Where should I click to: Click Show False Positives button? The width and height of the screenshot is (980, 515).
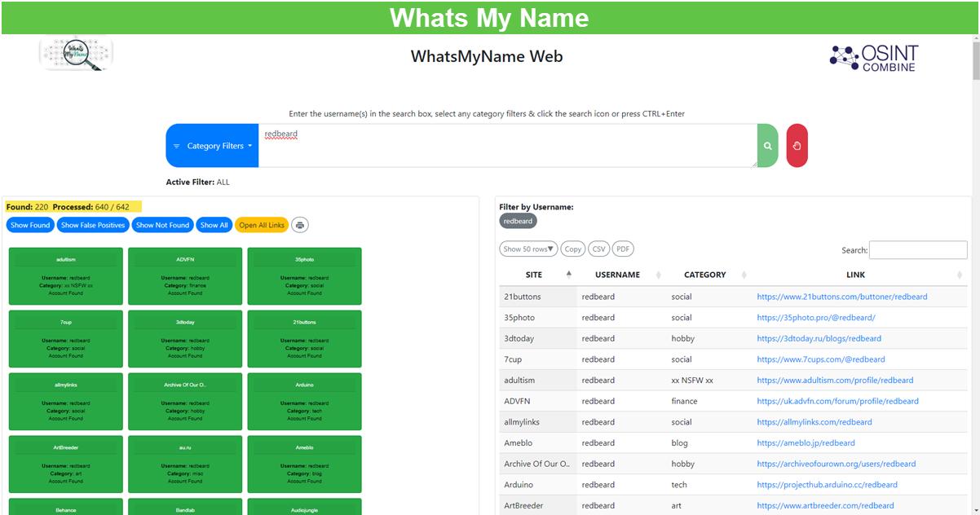pos(93,225)
